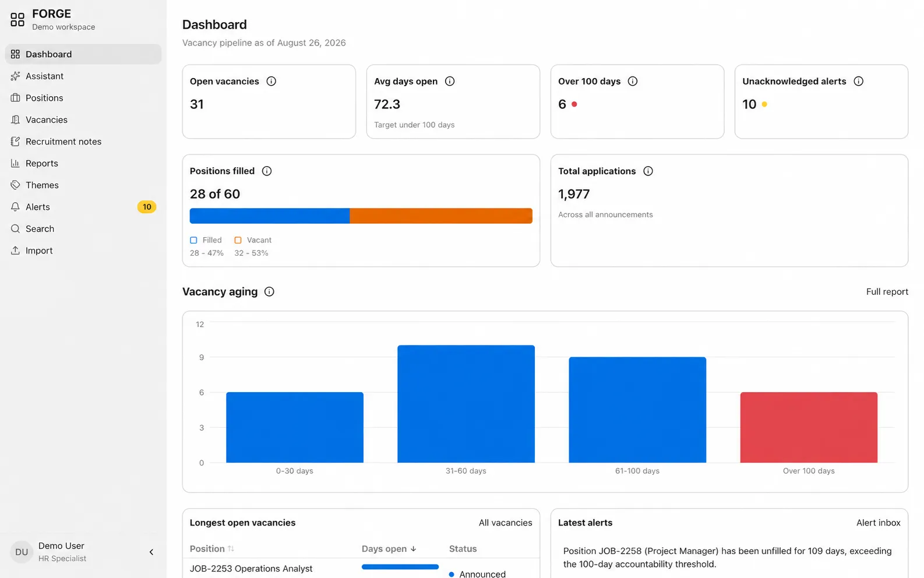The height and width of the screenshot is (578, 924).
Task: Click the Assistant sparkle icon
Action: pyautogui.click(x=15, y=76)
